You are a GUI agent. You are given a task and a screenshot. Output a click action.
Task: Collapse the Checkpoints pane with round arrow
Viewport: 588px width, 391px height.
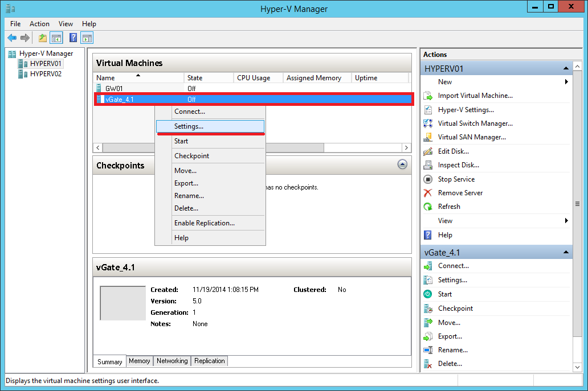pos(402,164)
